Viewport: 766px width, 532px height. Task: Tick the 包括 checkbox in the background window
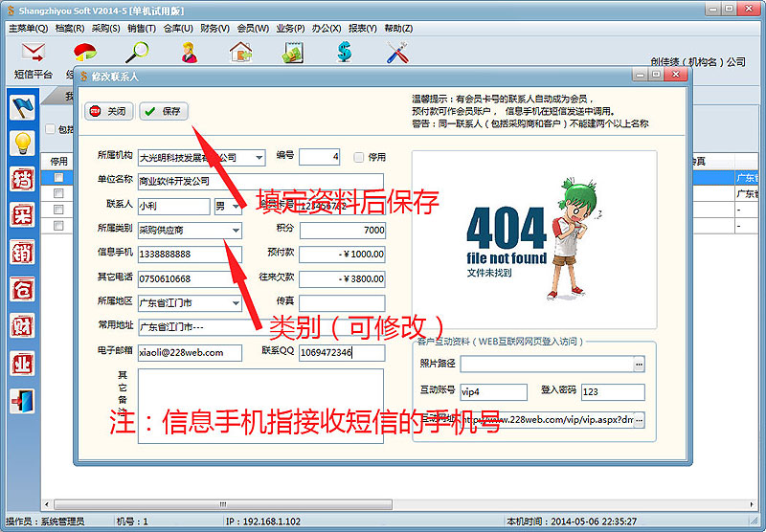[50, 129]
